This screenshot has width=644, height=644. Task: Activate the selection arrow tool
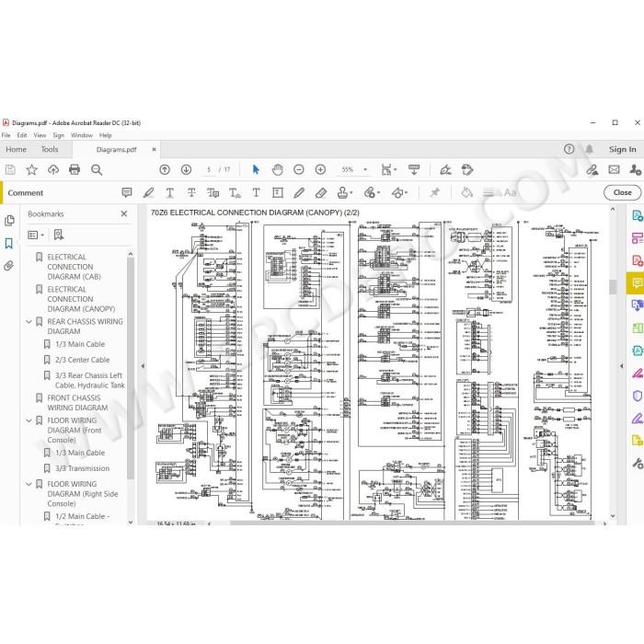pos(256,169)
